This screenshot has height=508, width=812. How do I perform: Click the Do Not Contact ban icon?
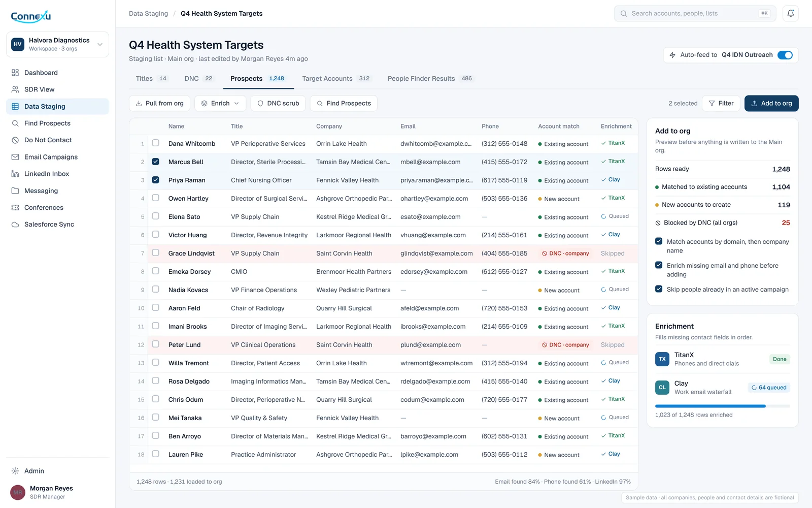[x=15, y=140]
